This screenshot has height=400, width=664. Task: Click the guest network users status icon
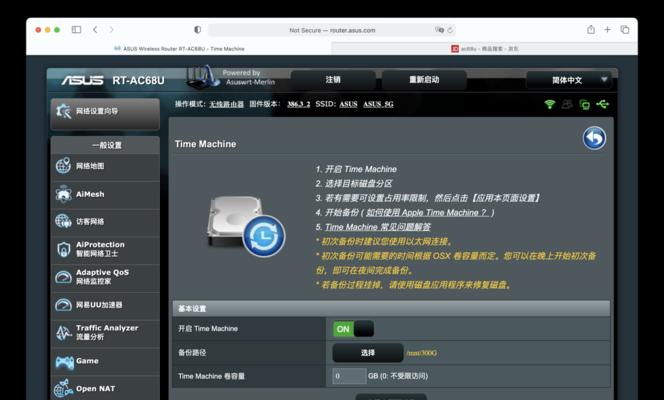pyautogui.click(x=567, y=104)
